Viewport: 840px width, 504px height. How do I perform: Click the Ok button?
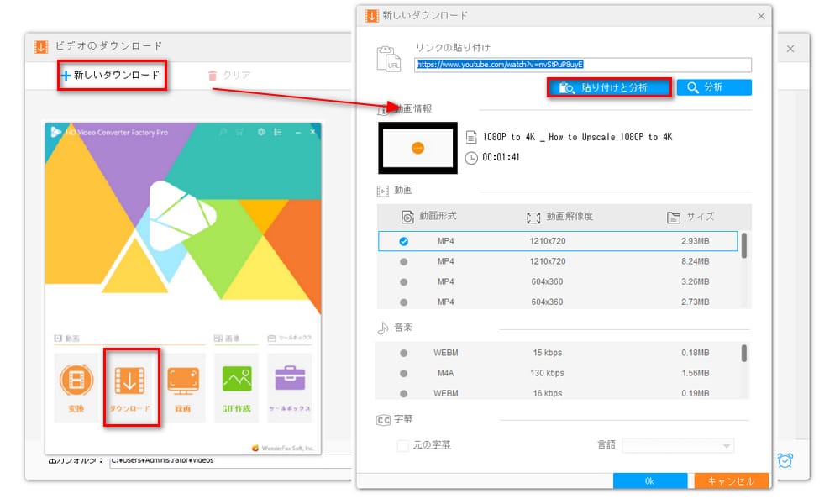coord(649,481)
